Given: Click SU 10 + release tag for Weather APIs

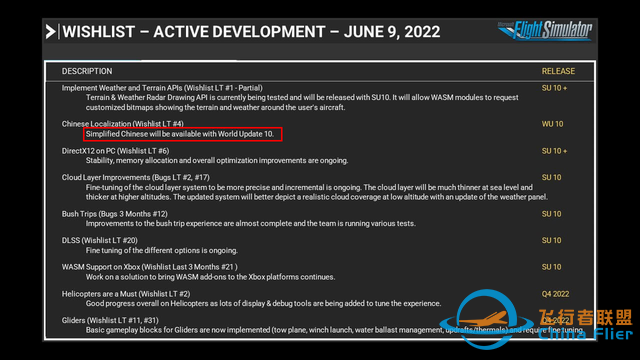Looking at the screenshot, I should (x=554, y=88).
